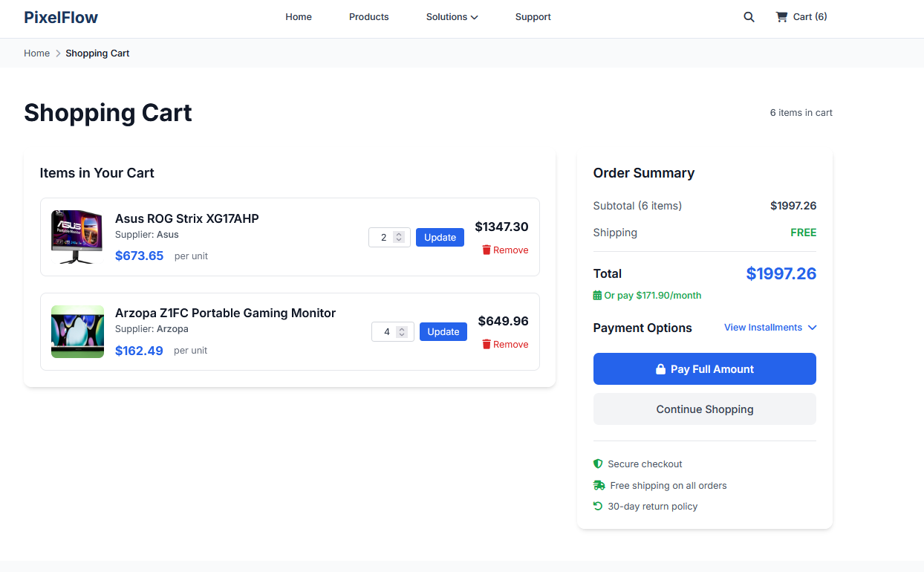Click the $1347.30 line total
Viewport: 924px width, 572px height.
coord(502,227)
